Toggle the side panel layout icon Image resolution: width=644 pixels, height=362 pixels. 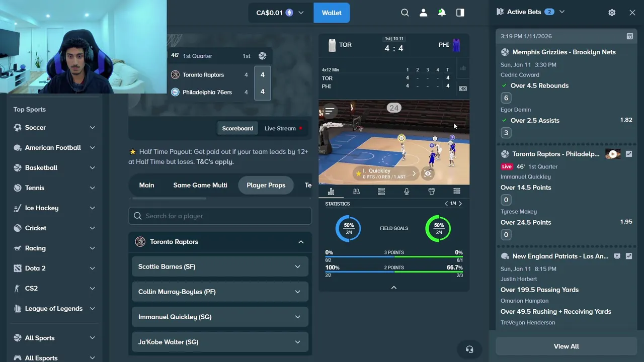click(x=460, y=13)
